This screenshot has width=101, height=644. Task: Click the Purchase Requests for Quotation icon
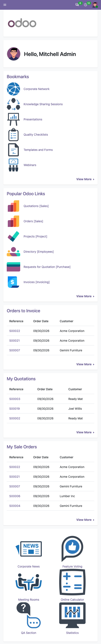(x=13, y=267)
